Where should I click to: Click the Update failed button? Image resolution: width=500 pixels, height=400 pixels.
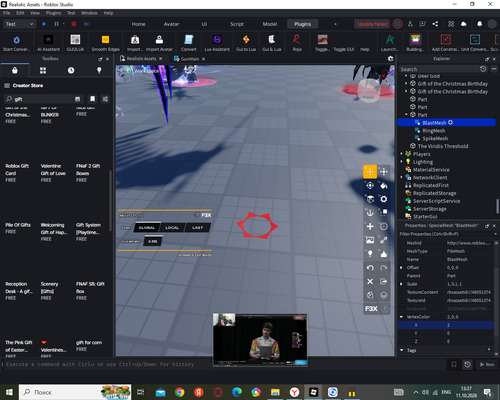tap(372, 24)
